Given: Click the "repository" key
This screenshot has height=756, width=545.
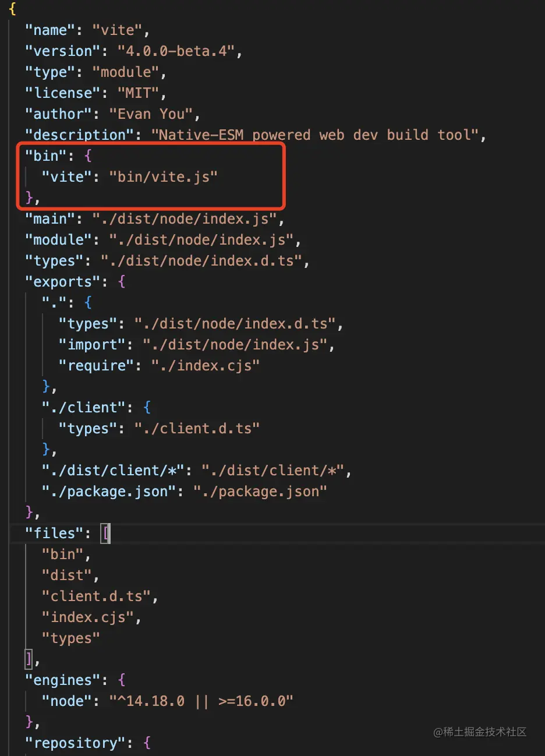Looking at the screenshot, I should 76,743.
